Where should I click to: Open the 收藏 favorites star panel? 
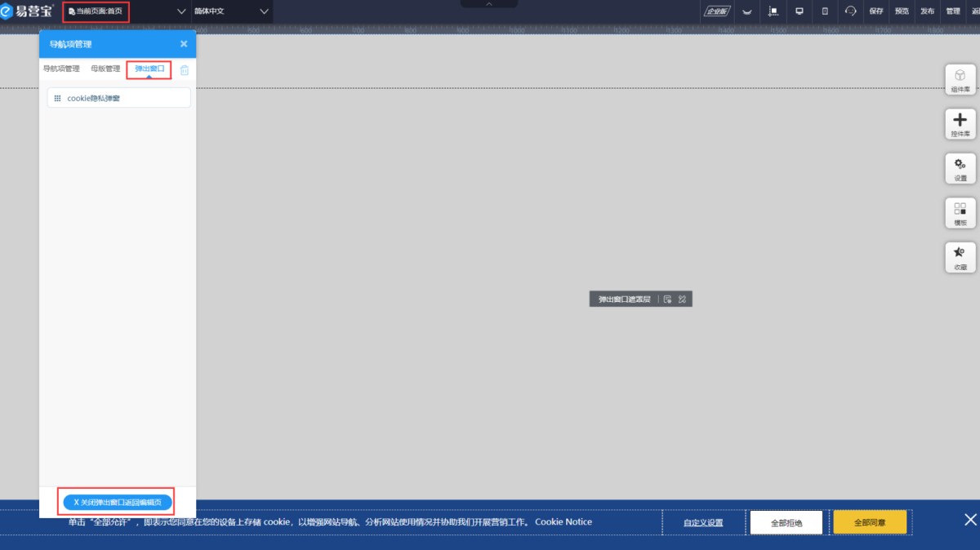(960, 257)
